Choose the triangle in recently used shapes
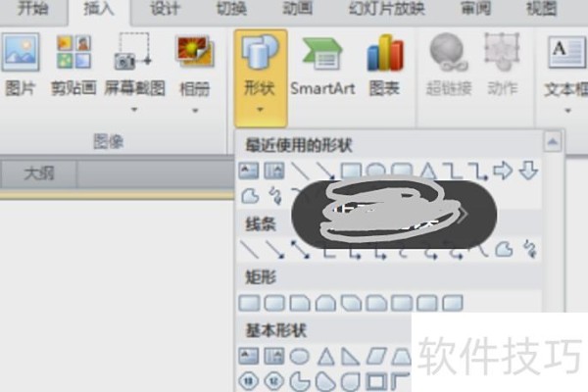This screenshot has height=392, width=588. pyautogui.click(x=428, y=171)
